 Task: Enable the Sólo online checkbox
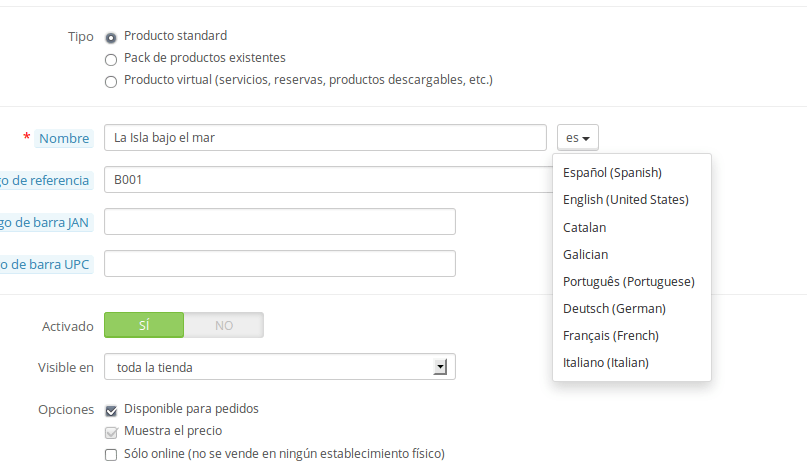[x=111, y=455]
